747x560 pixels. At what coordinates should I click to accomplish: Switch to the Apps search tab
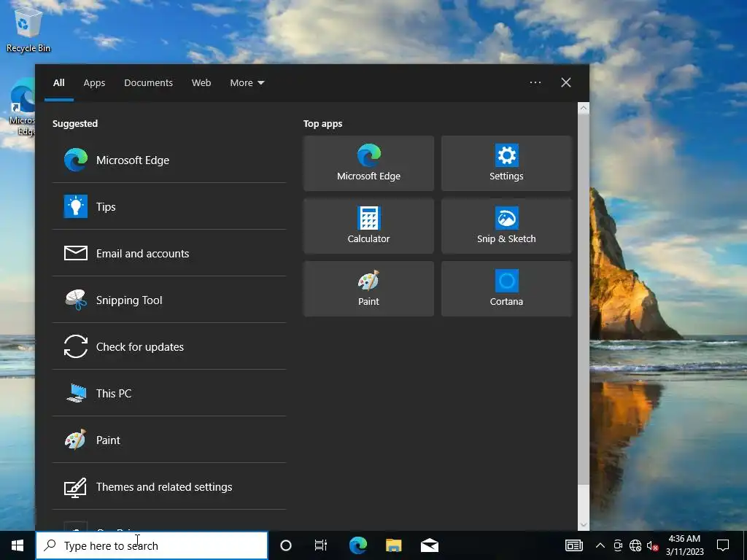pyautogui.click(x=94, y=83)
